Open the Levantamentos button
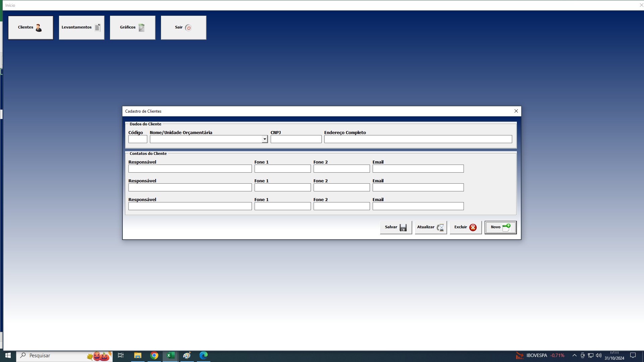The height and width of the screenshot is (362, 644). coord(82,27)
